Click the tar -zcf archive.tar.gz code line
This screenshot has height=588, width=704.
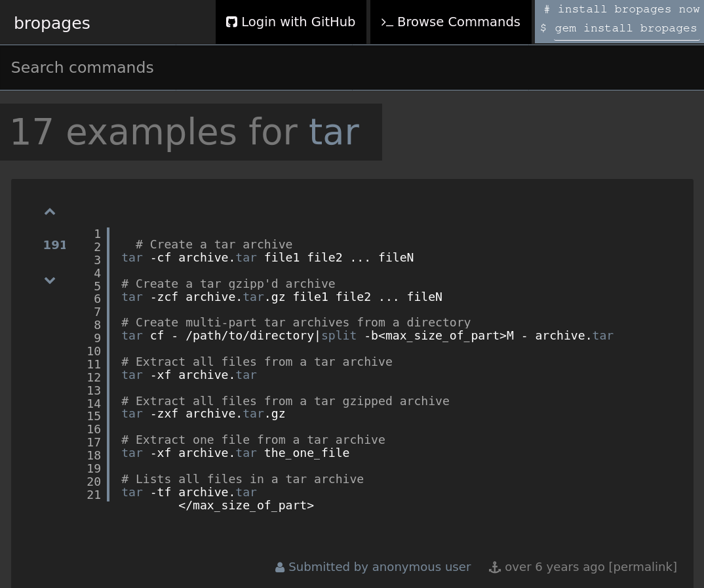(282, 297)
